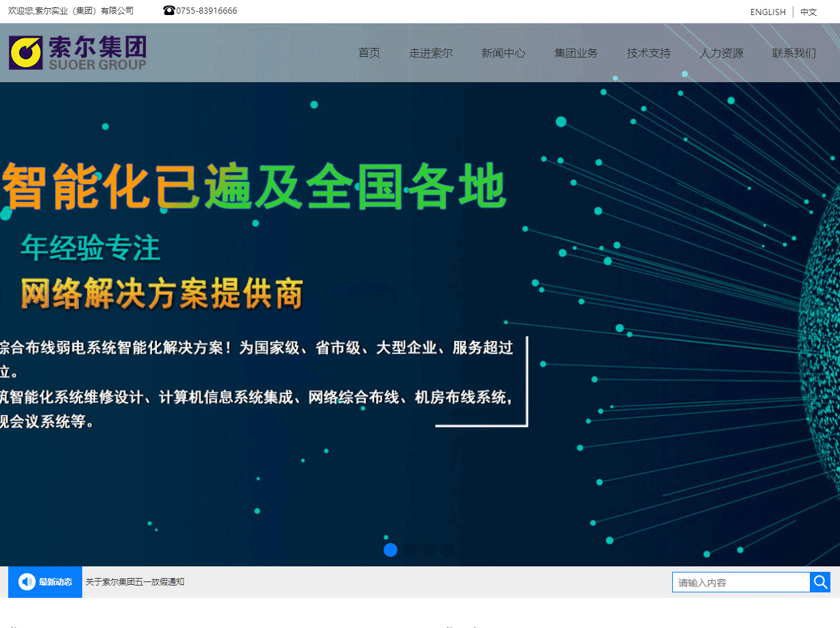This screenshot has width=840, height=628.
Task: Open the 联系我们 menu item
Action: click(x=794, y=53)
